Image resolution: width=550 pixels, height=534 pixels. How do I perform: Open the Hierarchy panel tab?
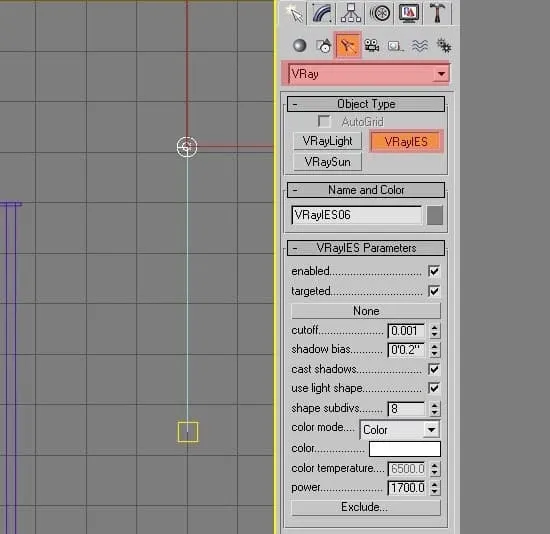point(351,13)
